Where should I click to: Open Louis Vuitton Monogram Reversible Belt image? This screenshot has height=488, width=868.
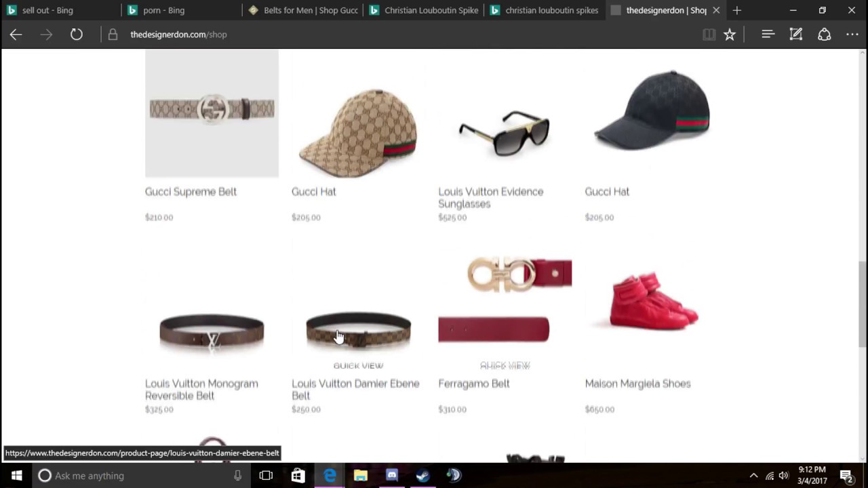tap(212, 333)
